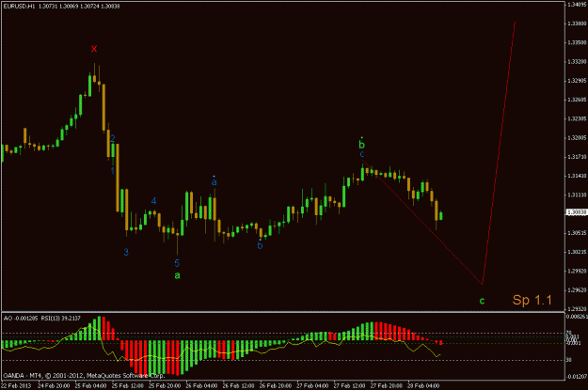Click price axis value 1.29920
Screen dimensions: 588x390
[577, 272]
